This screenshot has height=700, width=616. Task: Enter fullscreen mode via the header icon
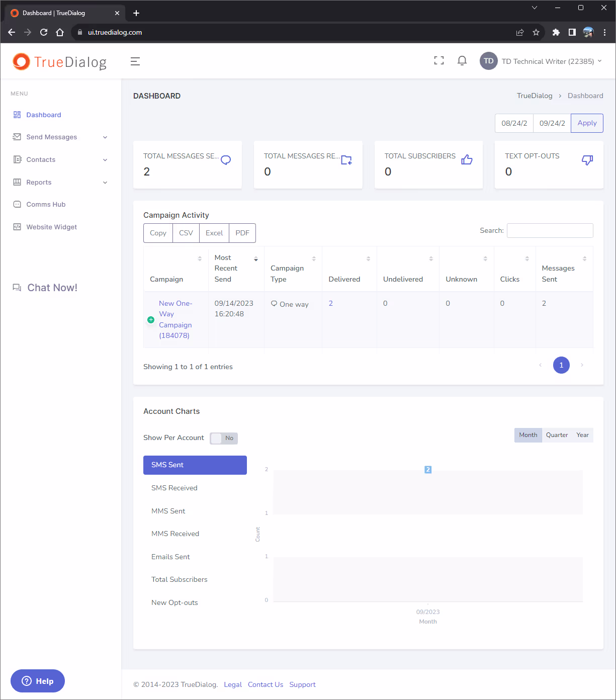point(438,61)
